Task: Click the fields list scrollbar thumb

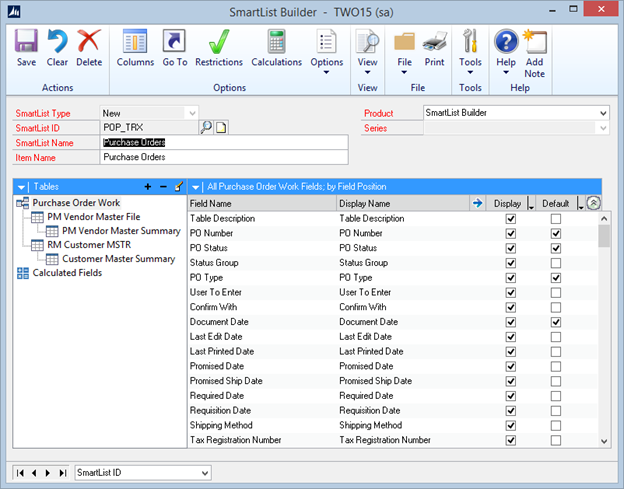Action: click(604, 236)
